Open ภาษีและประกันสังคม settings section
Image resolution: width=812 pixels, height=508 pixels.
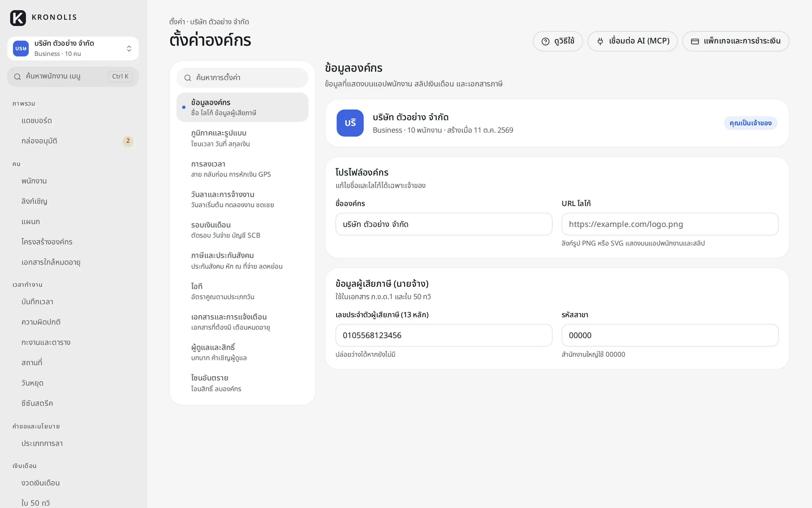(242, 260)
